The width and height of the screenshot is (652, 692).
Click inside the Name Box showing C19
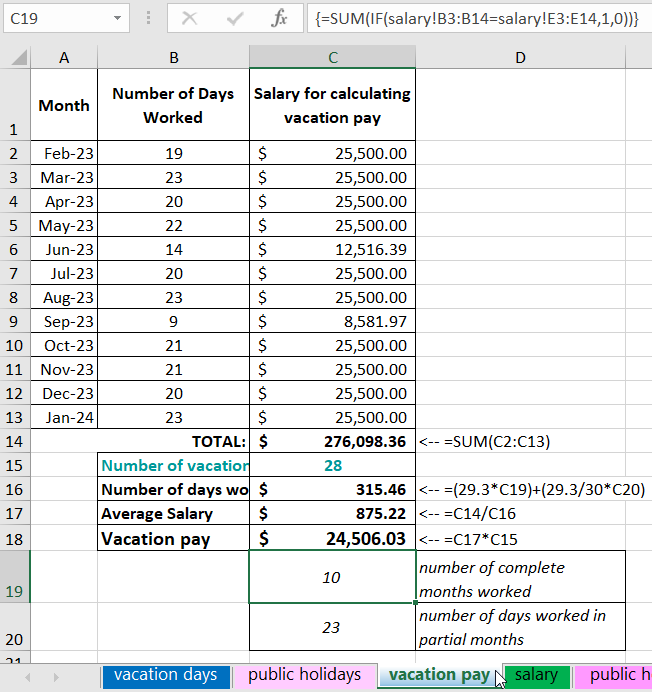tap(57, 19)
